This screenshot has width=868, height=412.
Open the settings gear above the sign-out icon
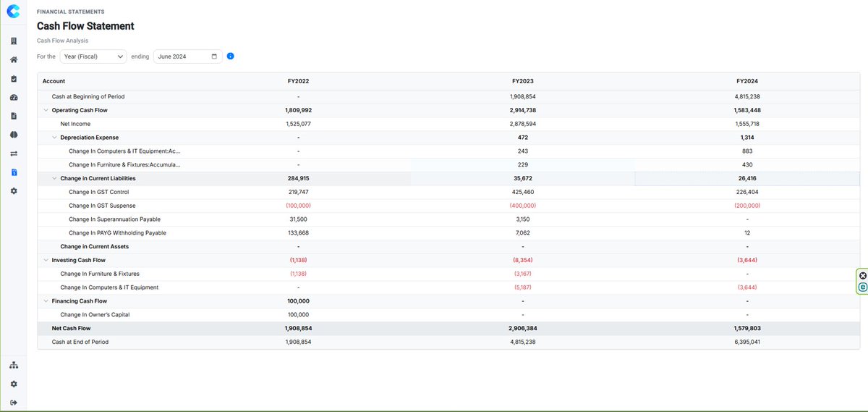tap(13, 384)
